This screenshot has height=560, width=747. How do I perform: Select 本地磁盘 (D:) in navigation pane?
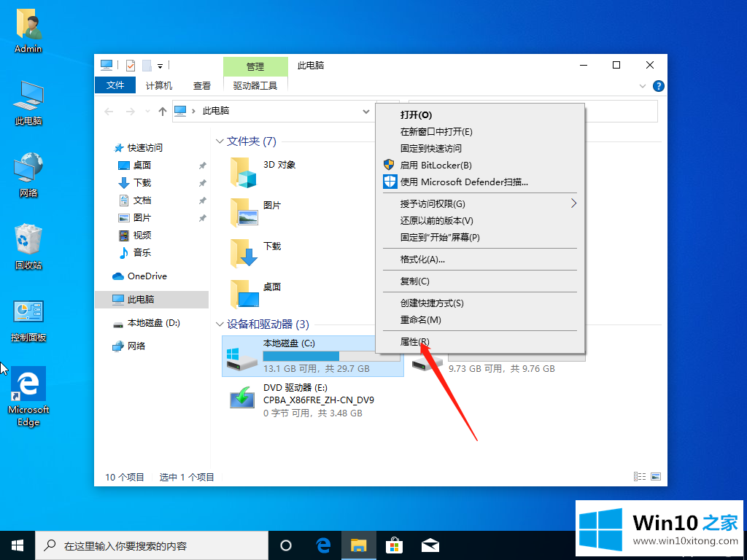pos(153,323)
